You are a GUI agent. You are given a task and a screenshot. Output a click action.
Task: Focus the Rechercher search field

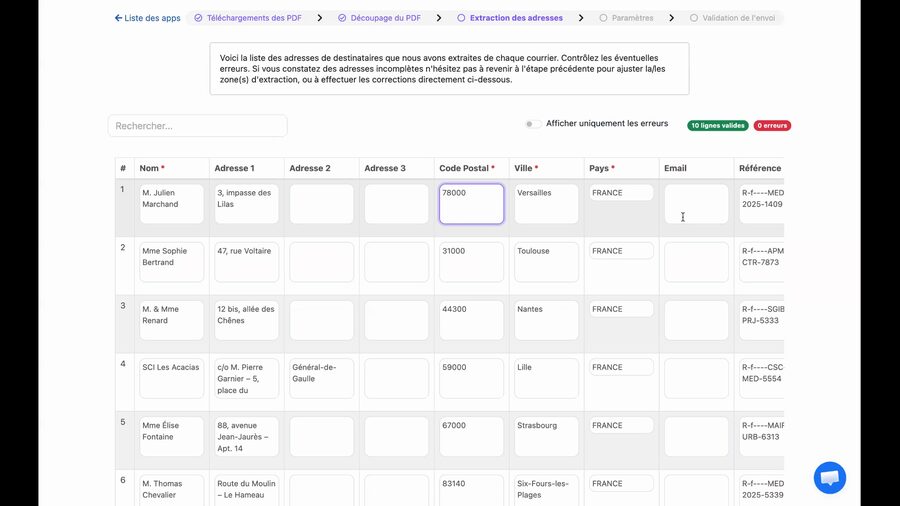click(197, 126)
